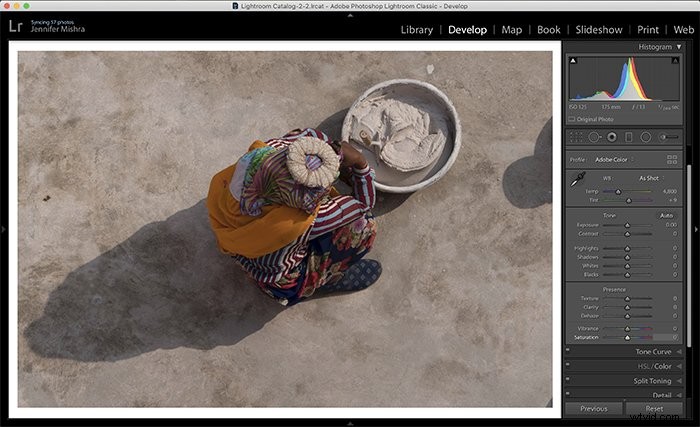Expand the Tone Curve panel
This screenshot has width=700, height=427.
pos(679,352)
